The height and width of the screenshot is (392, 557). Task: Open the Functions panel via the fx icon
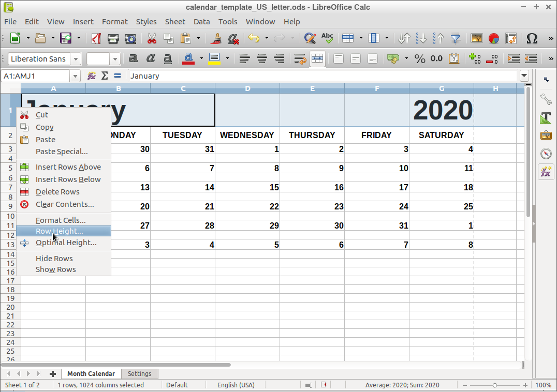(546, 171)
